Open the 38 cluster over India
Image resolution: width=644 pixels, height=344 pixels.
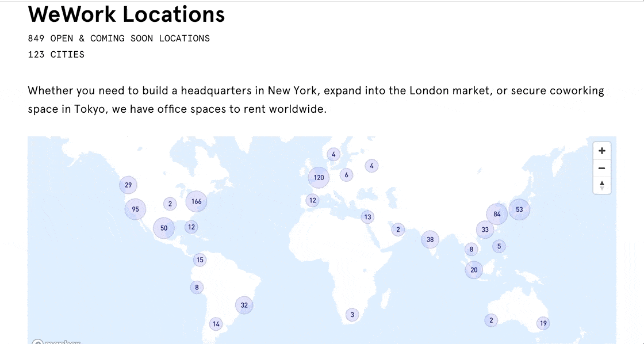pyautogui.click(x=430, y=240)
